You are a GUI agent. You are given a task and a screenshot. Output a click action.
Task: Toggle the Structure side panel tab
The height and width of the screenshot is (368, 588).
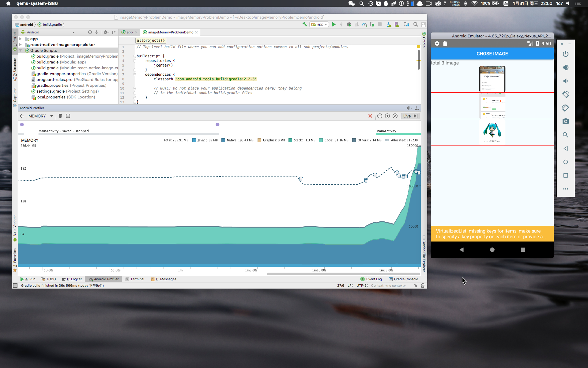point(15,70)
